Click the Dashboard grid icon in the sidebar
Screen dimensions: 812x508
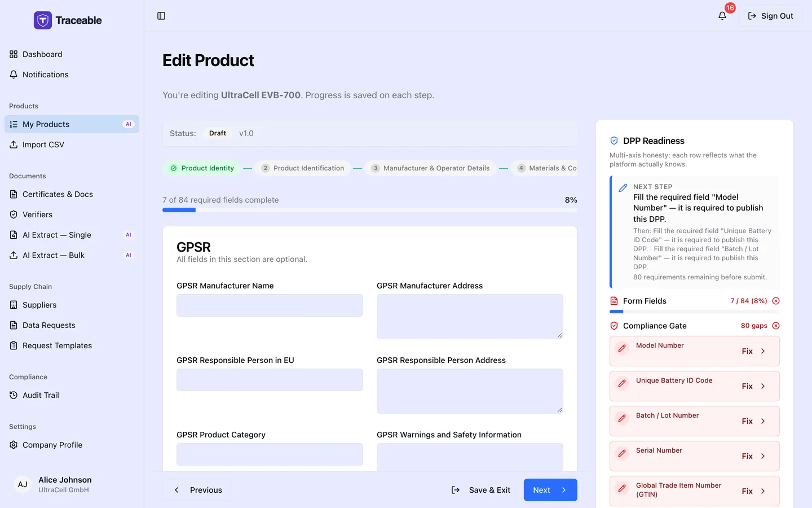[14, 54]
